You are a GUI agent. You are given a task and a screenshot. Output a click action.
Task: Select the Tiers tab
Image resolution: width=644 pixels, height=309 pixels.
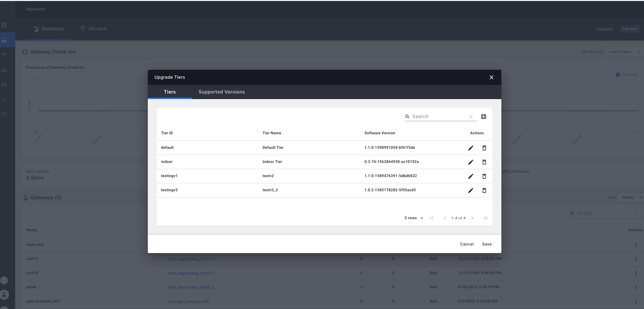170,92
